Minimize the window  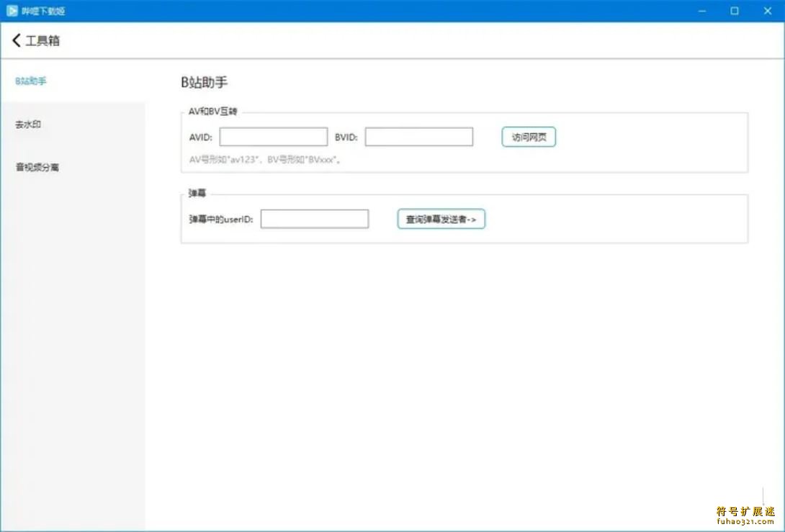[702, 11]
